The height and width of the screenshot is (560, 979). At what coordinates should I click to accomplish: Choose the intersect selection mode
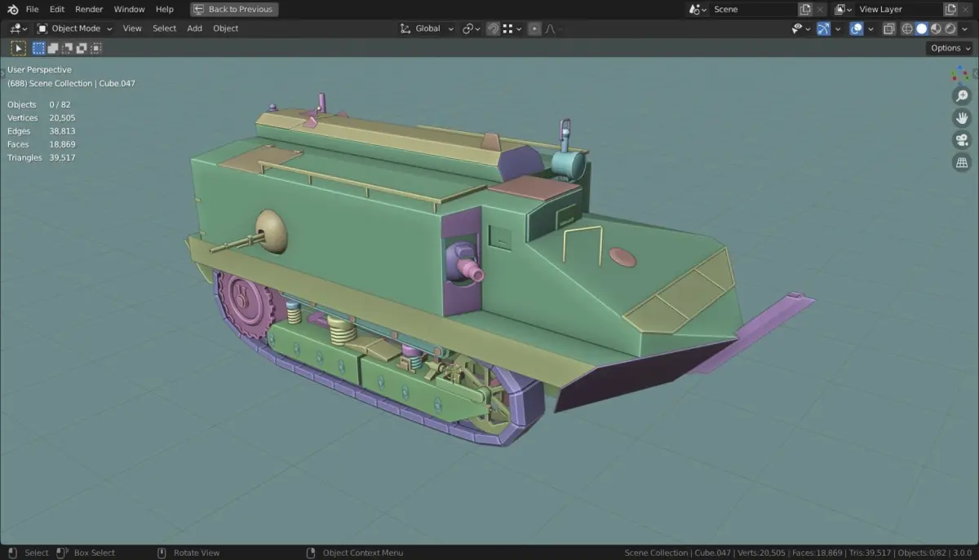95,48
